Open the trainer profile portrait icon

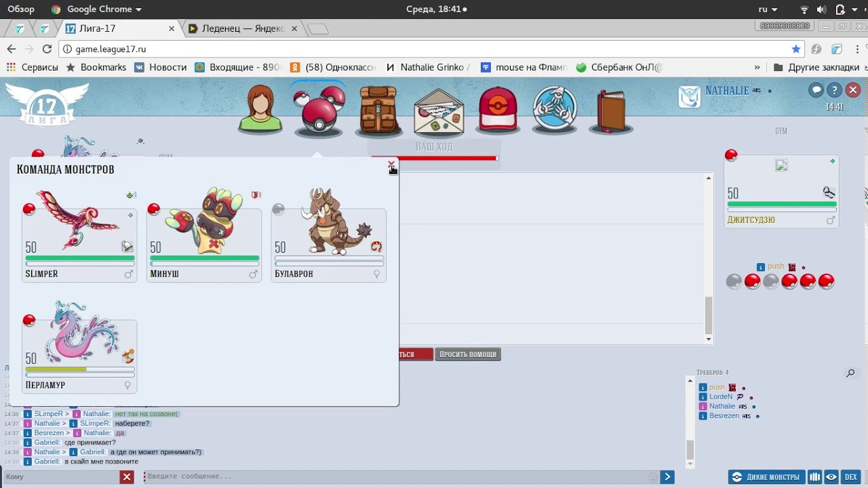tap(260, 108)
